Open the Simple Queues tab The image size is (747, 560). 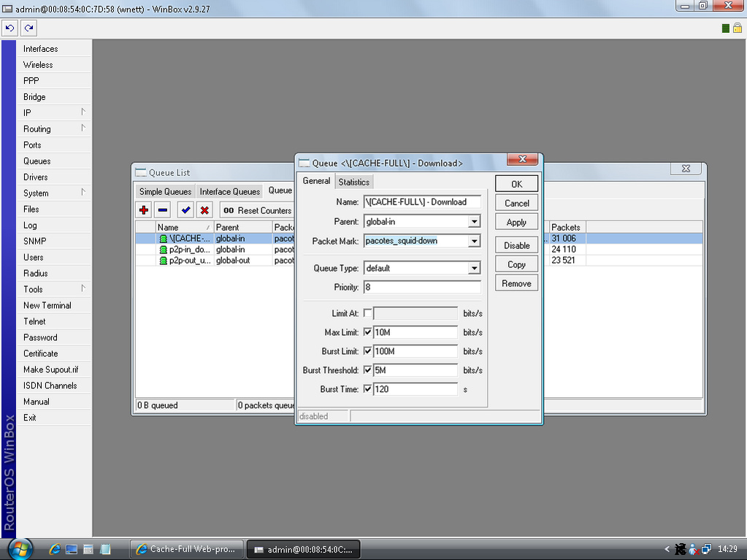(x=165, y=191)
